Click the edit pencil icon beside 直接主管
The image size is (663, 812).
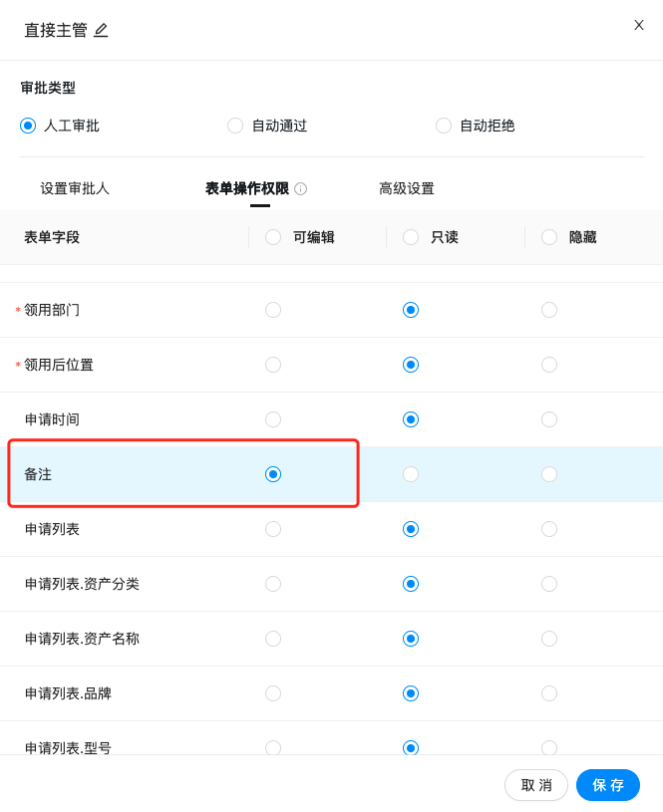click(101, 31)
